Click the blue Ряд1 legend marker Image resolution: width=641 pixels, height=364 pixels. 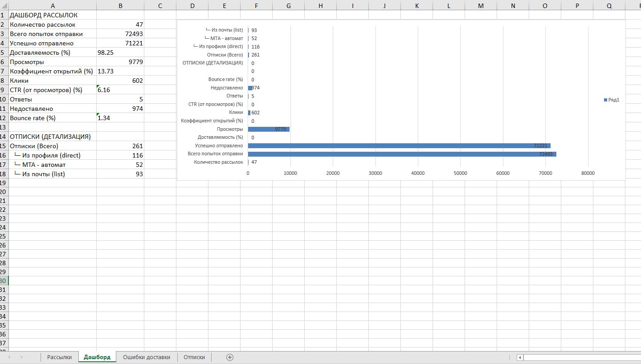605,100
